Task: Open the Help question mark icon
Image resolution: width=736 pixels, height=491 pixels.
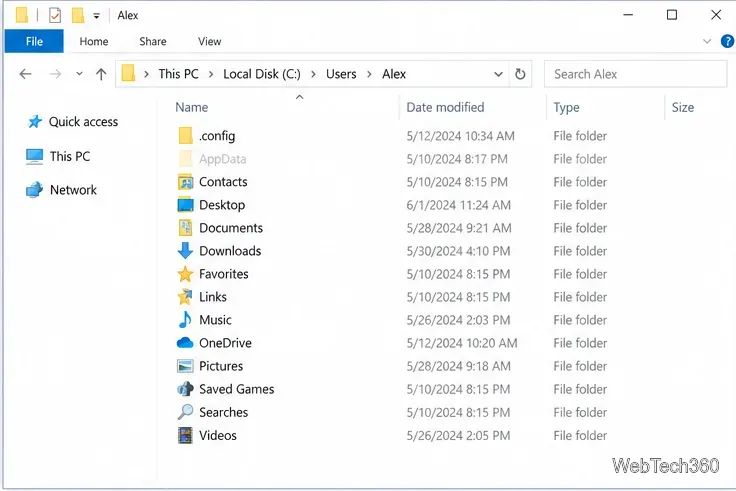Action: coord(727,41)
